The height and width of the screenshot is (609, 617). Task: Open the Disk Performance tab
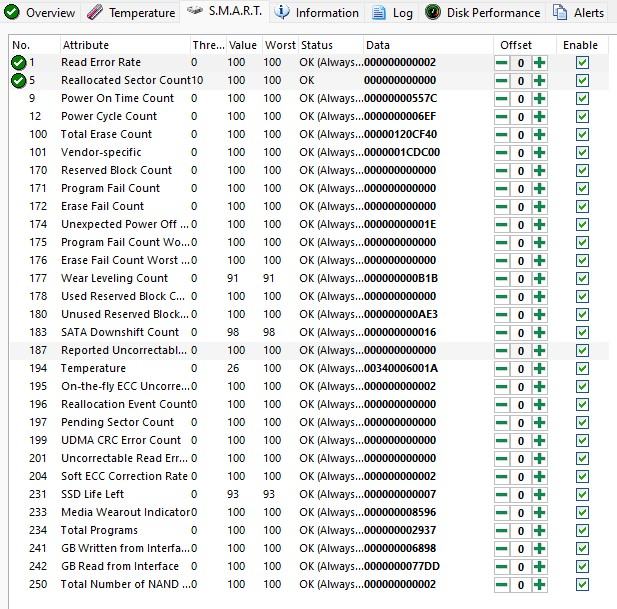(483, 13)
